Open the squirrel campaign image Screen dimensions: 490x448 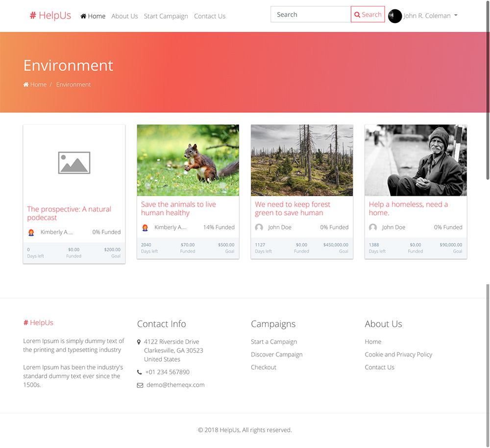click(188, 160)
